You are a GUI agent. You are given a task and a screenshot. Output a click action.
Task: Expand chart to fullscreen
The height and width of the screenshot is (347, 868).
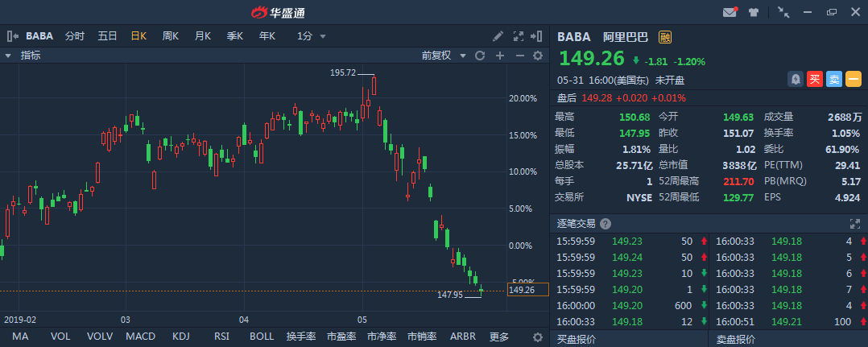(519, 36)
